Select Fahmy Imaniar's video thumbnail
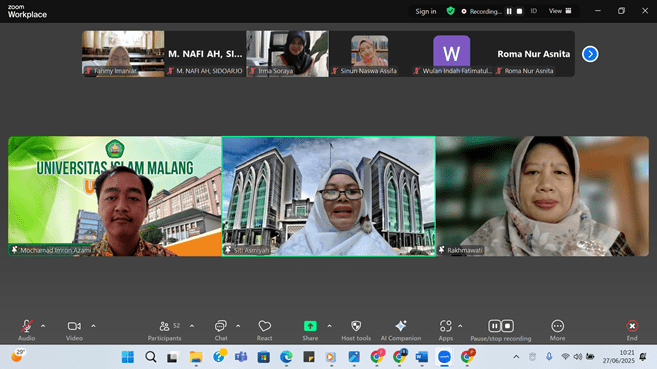657x369 pixels. coord(123,54)
